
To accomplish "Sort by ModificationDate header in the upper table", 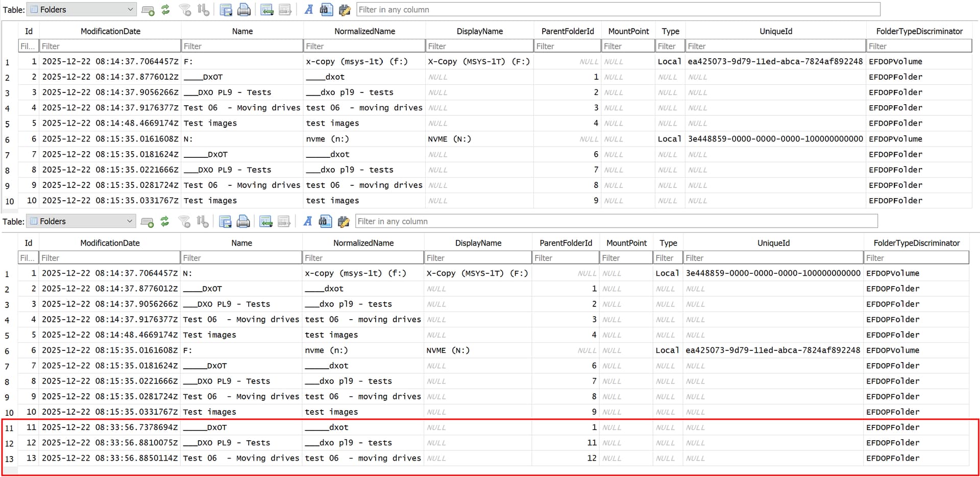I will click(110, 31).
